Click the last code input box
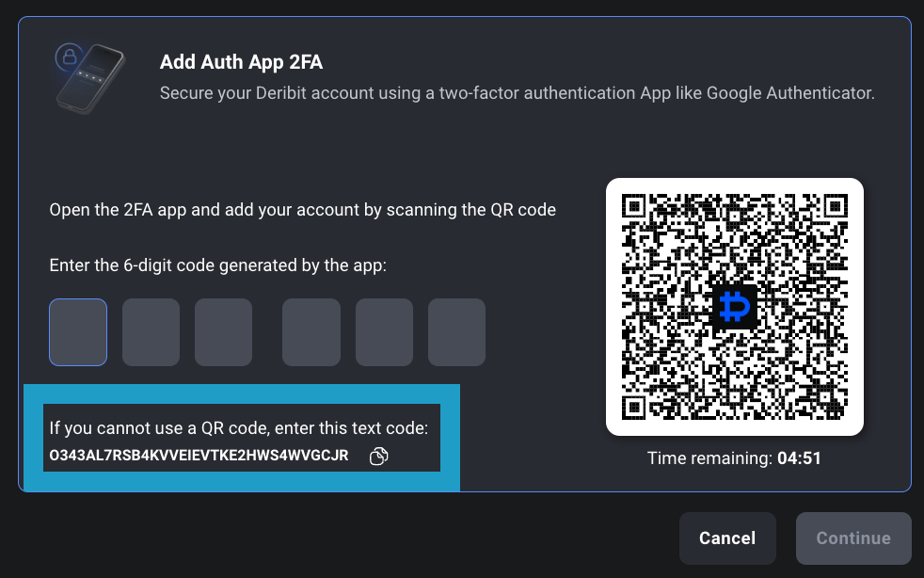The width and height of the screenshot is (924, 578). pos(456,331)
